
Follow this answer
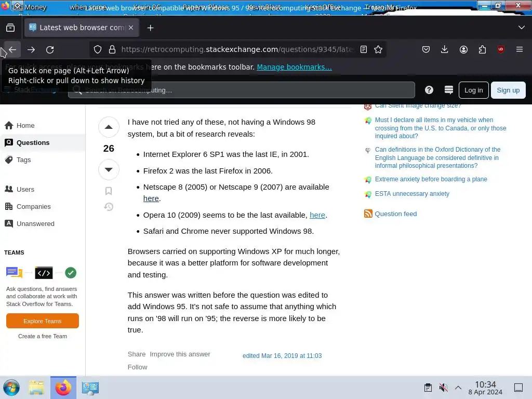pyautogui.click(x=137, y=367)
